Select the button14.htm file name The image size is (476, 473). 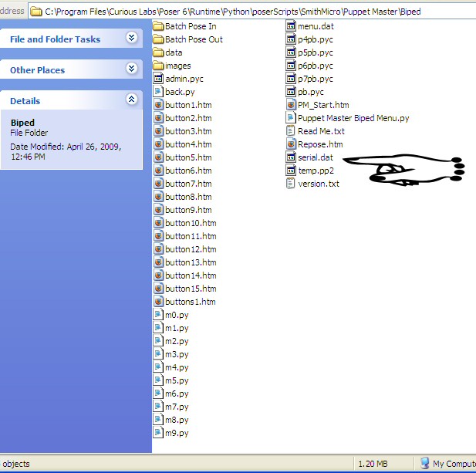tap(191, 275)
